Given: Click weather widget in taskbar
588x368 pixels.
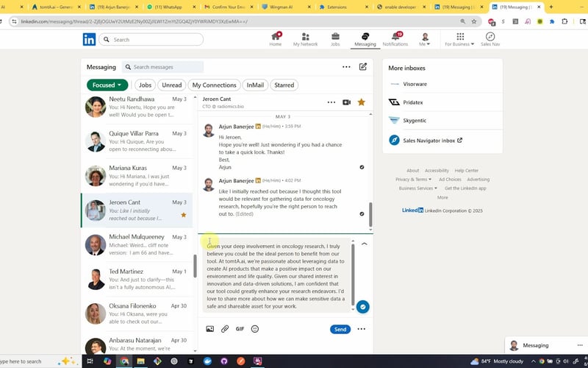Looking at the screenshot, I should 497,361.
